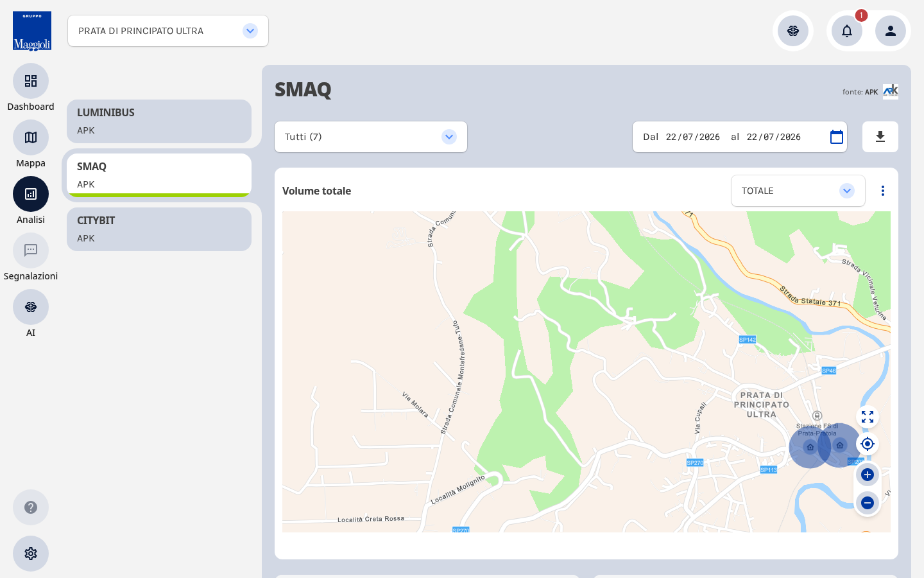Open the calendar date picker icon

pyautogui.click(x=837, y=137)
